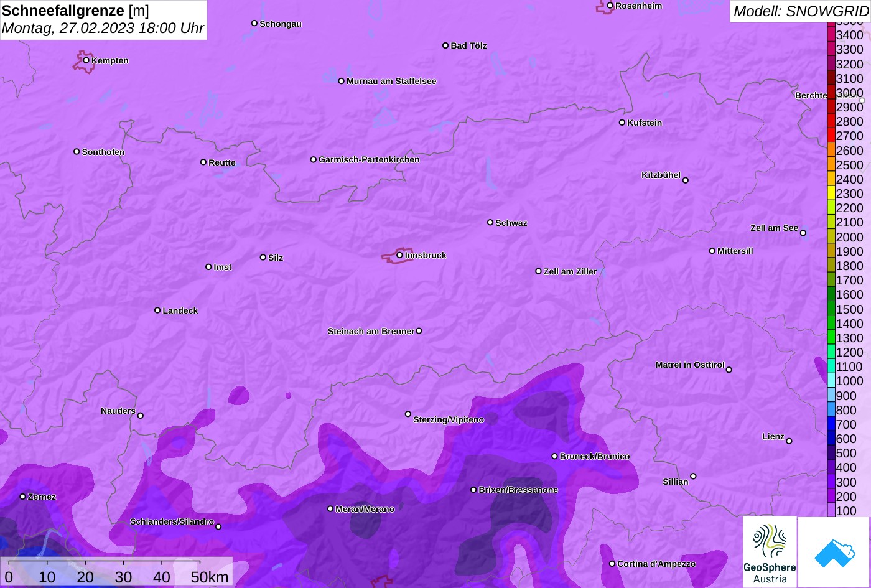Select the Innsbruck city marker
871x588 pixels.
point(399,255)
